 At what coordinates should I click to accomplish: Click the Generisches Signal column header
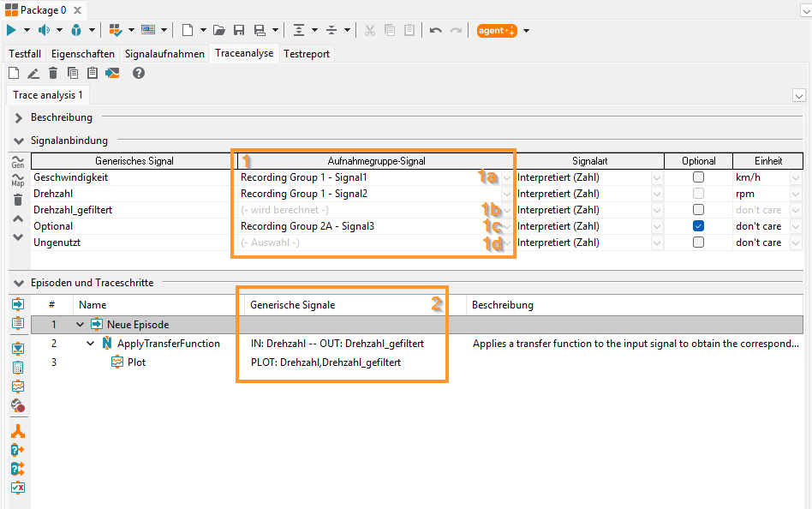134,161
